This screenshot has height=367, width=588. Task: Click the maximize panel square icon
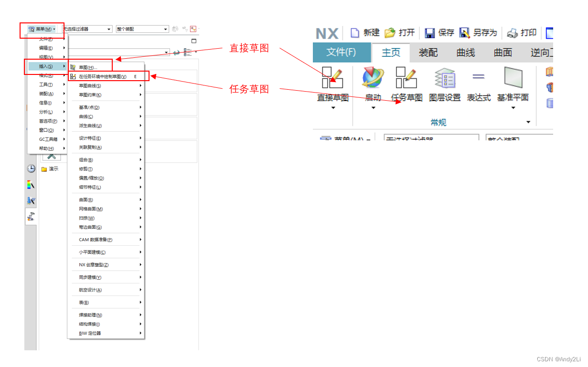pyautogui.click(x=193, y=41)
